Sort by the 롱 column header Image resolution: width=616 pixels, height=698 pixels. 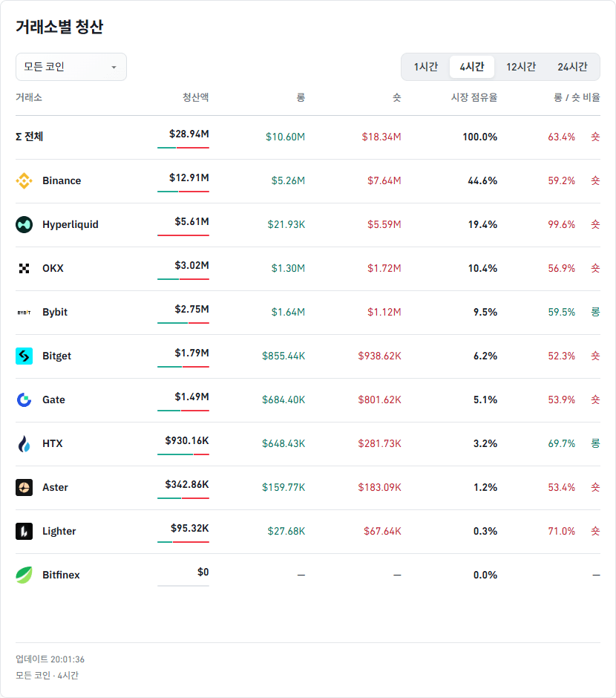(301, 97)
